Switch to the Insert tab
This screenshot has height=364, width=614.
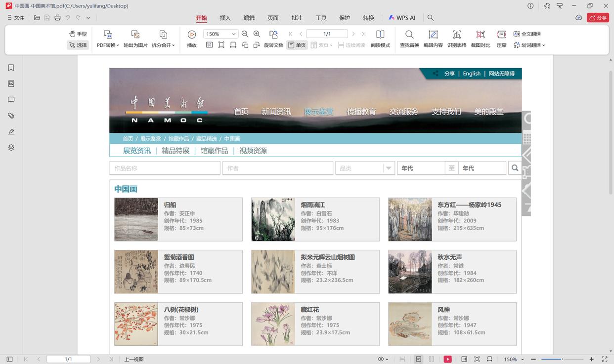click(x=225, y=18)
